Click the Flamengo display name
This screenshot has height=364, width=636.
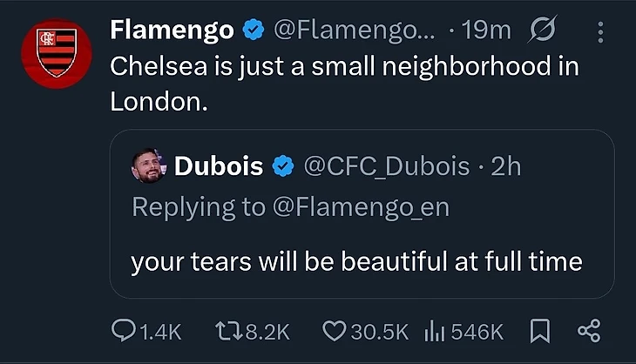pyautogui.click(x=172, y=30)
